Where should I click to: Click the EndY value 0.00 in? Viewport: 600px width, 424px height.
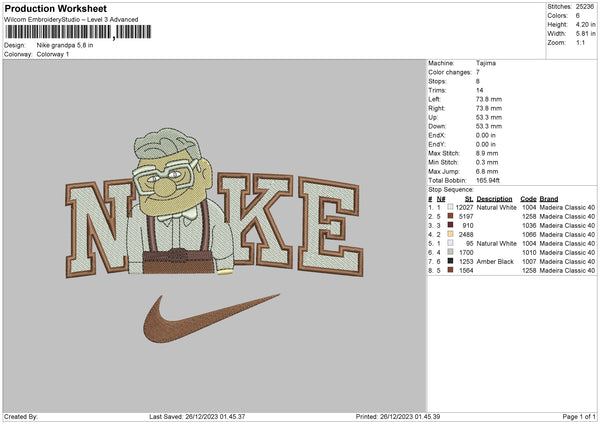(x=486, y=144)
